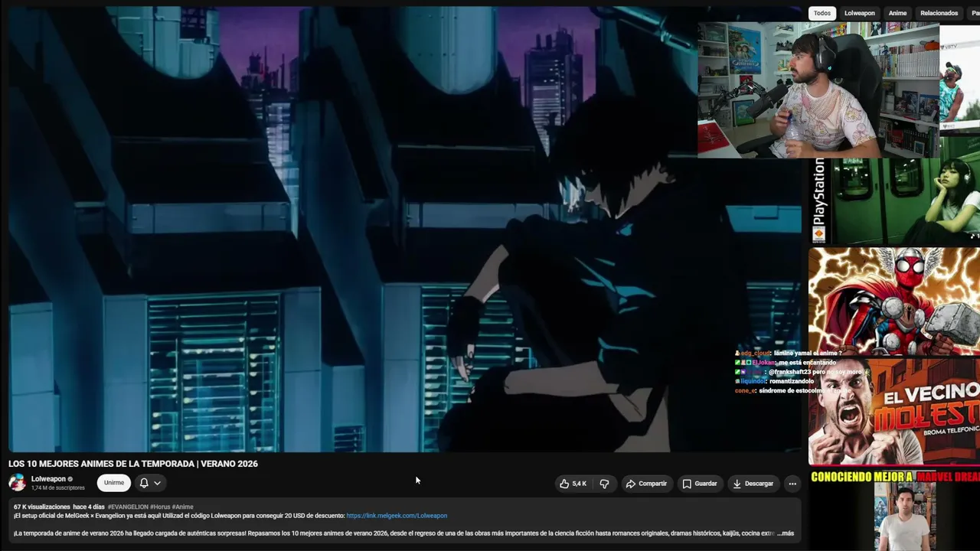The image size is (980, 551).
Task: Select the 'Todos' filter chip
Action: [822, 13]
